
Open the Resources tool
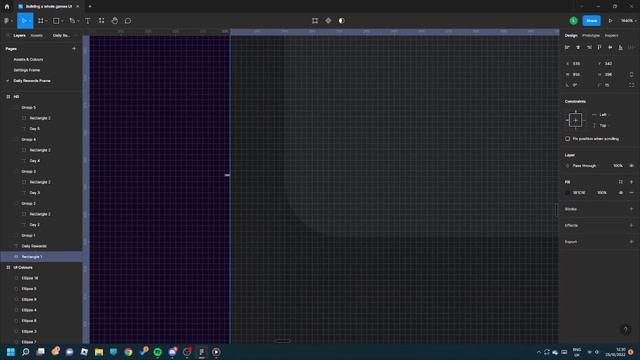pos(101,21)
